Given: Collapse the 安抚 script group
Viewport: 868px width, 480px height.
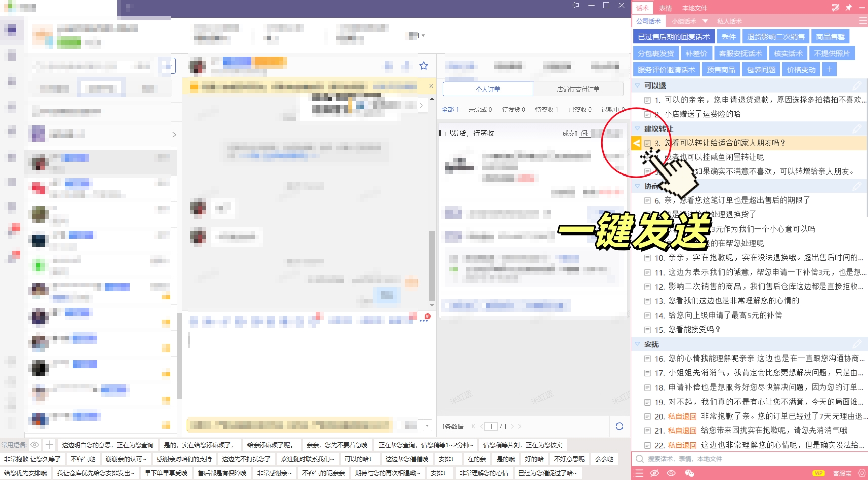Looking at the screenshot, I should click(638, 344).
